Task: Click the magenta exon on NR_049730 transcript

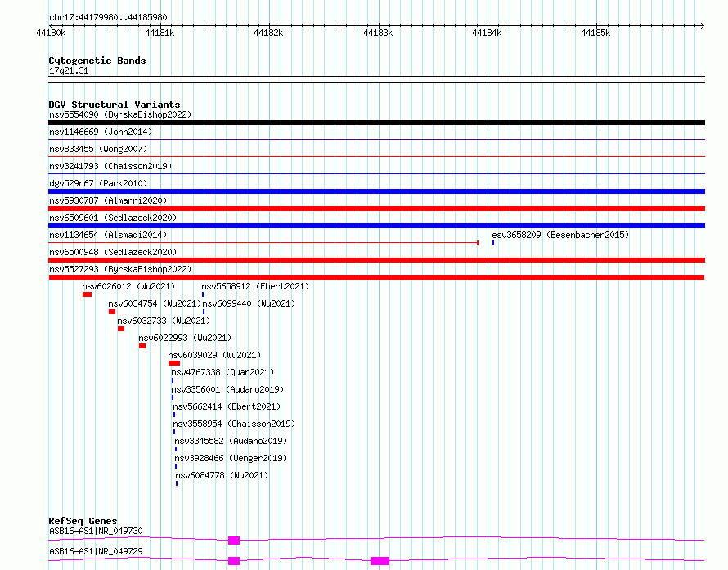Action: click(234, 541)
